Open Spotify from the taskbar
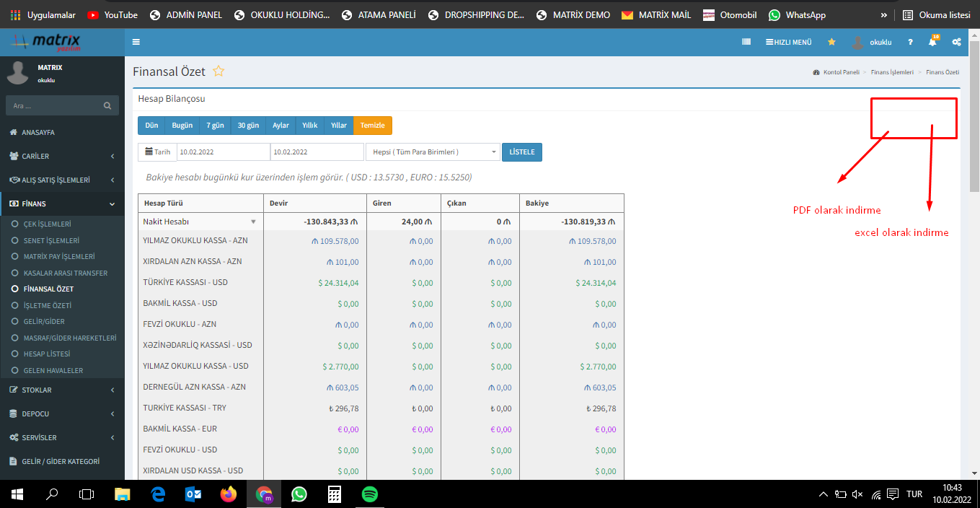980x508 pixels. 369,494
